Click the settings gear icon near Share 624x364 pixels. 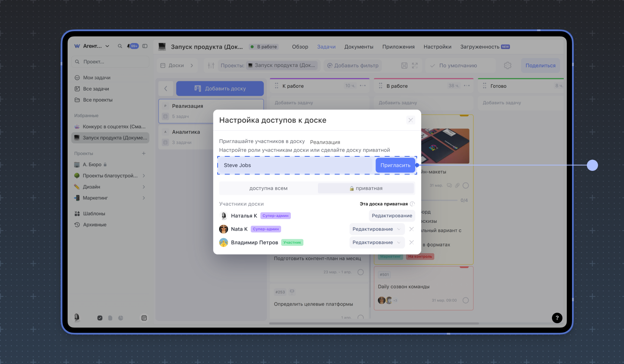tap(507, 66)
